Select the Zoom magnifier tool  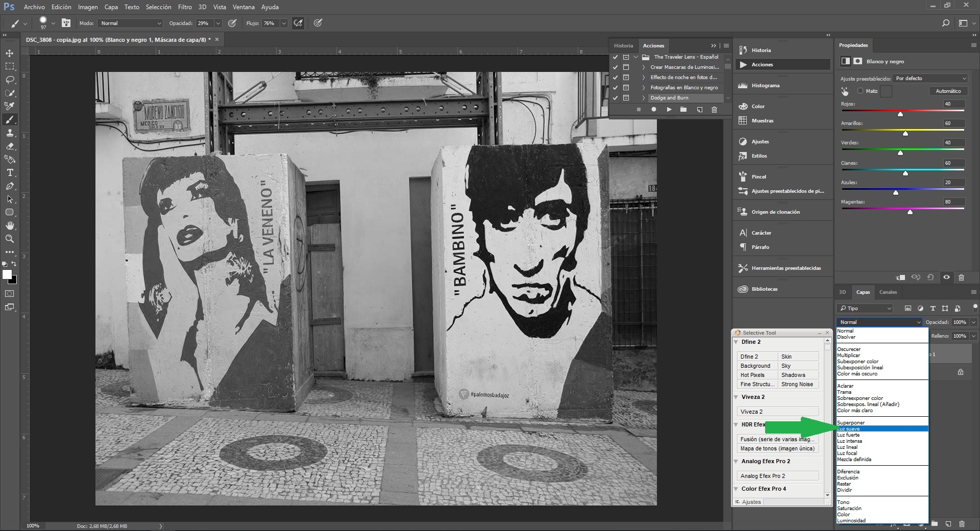(x=10, y=239)
